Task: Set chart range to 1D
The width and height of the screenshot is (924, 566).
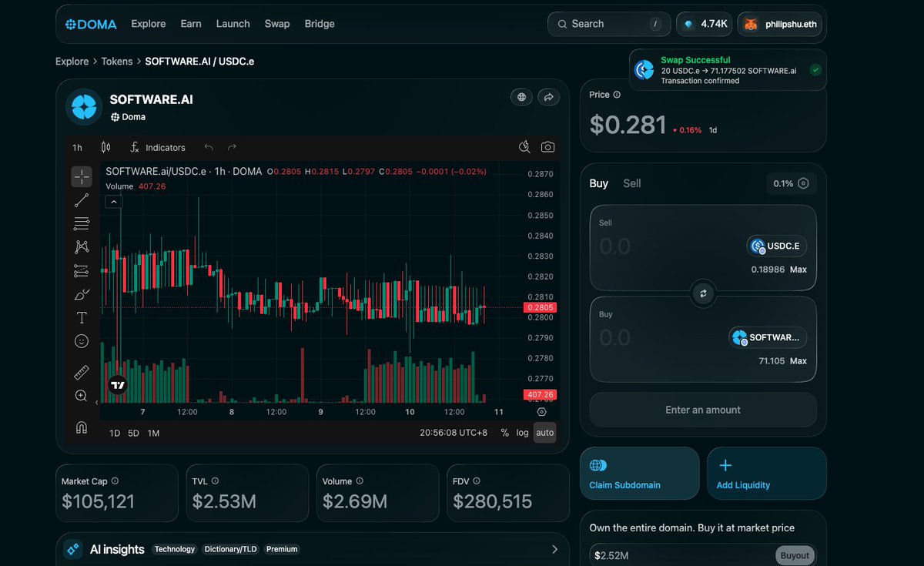Action: 115,433
